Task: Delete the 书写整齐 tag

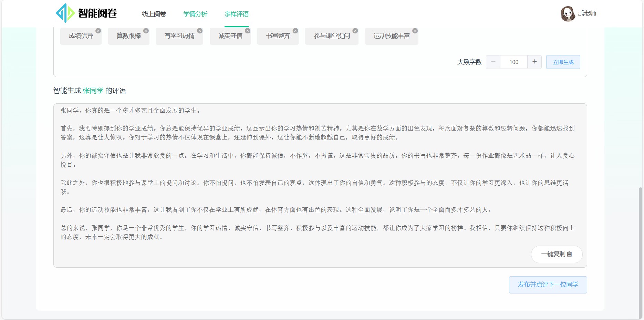Action: [x=296, y=31]
